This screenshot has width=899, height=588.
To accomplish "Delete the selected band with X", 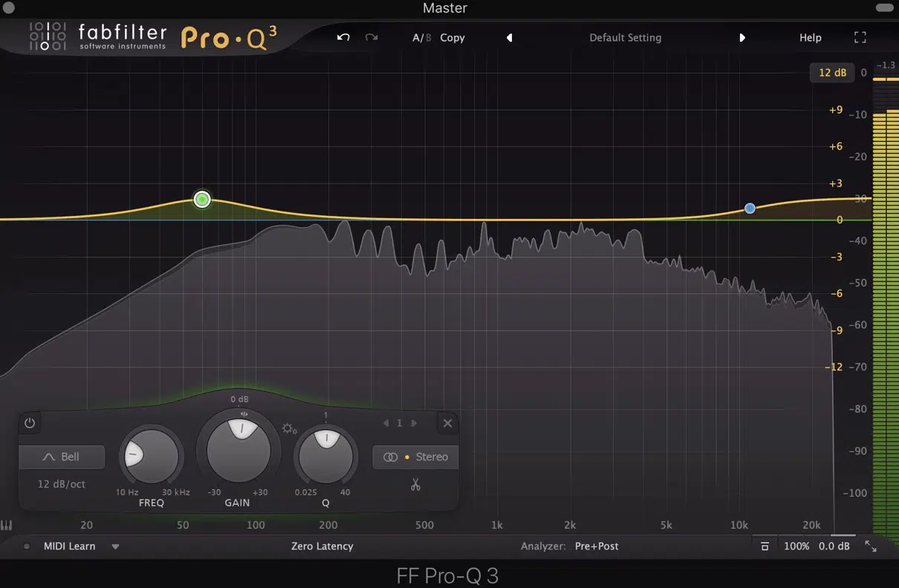I will 447,423.
